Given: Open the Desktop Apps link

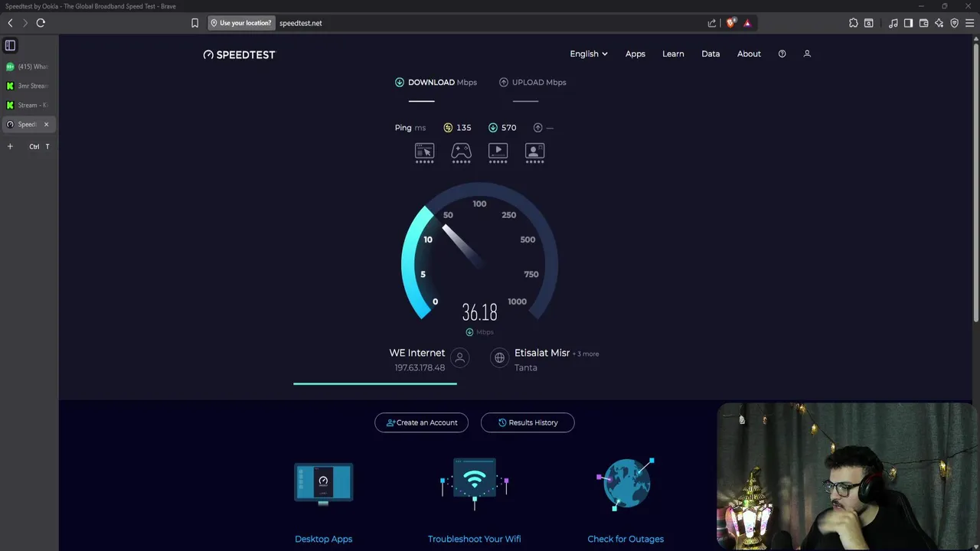Looking at the screenshot, I should (x=323, y=539).
